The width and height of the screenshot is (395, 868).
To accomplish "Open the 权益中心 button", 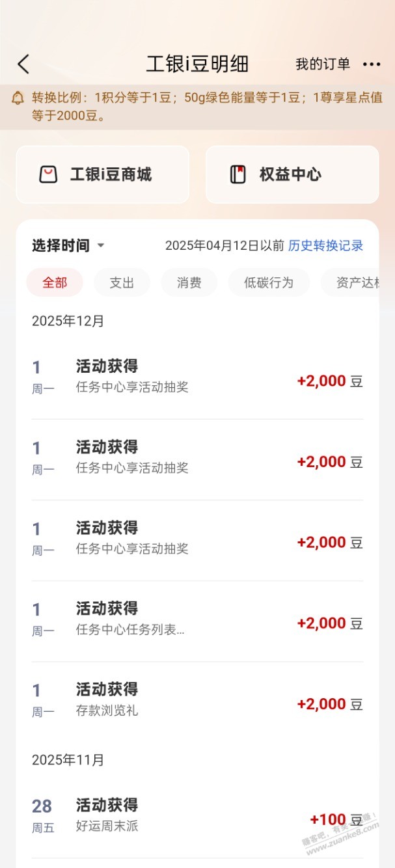I will click(292, 174).
